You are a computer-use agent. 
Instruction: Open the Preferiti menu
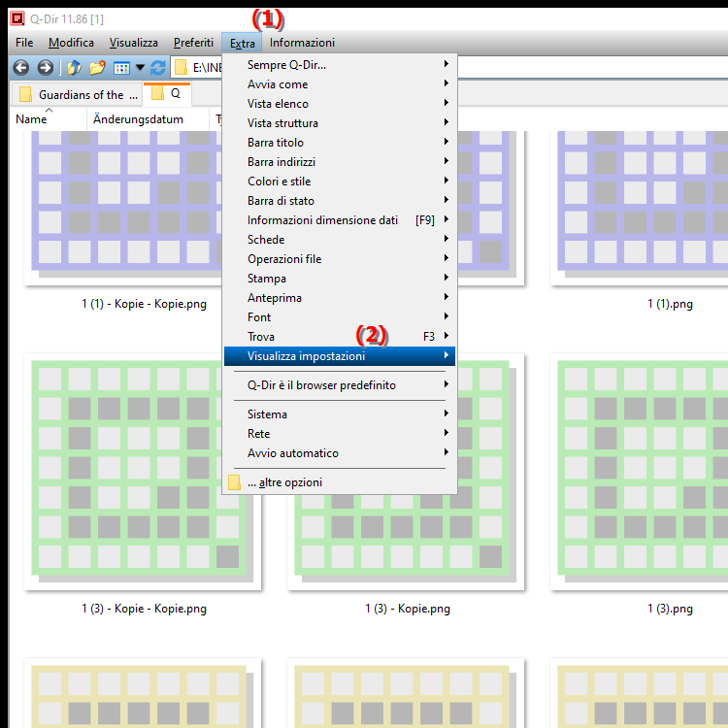(193, 43)
